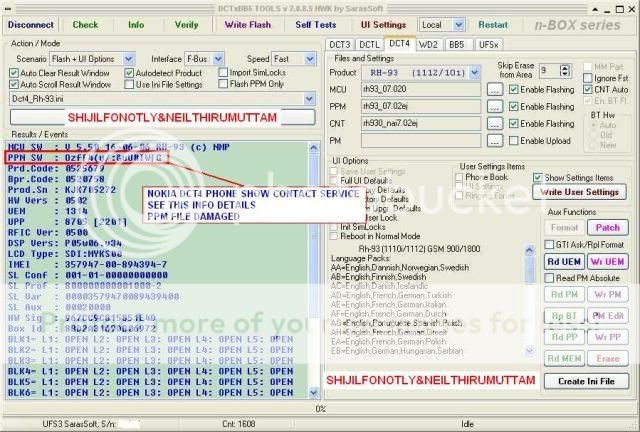Open the UFSx tab
The width and height of the screenshot is (640, 432).
tap(488, 45)
